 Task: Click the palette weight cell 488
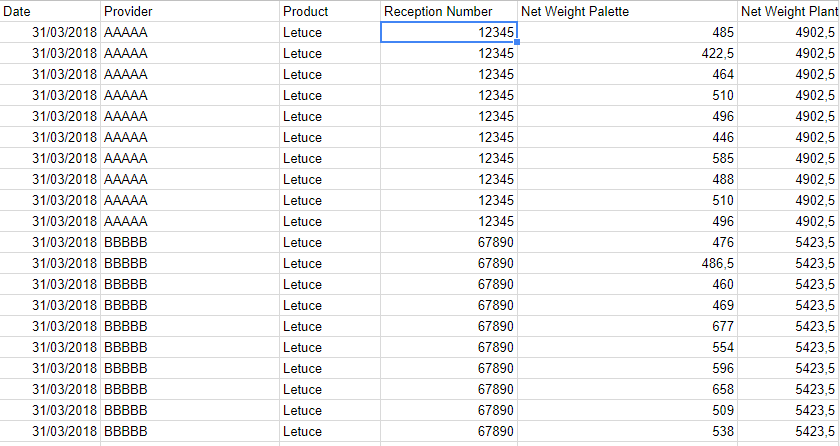(627, 180)
